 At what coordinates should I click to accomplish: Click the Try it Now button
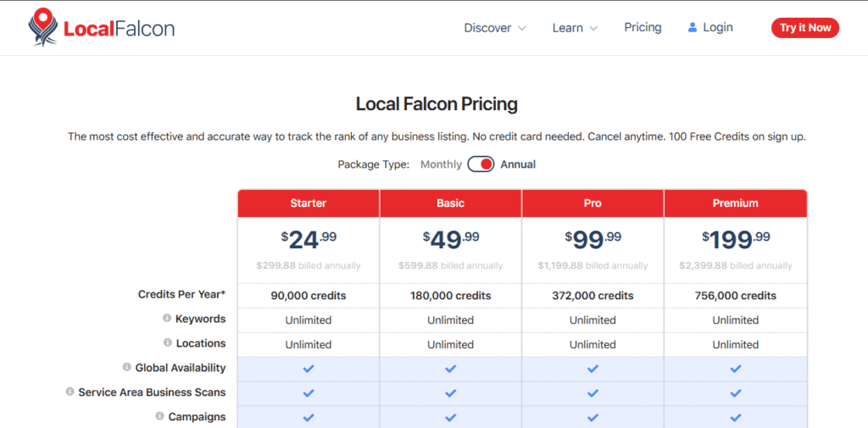[805, 28]
